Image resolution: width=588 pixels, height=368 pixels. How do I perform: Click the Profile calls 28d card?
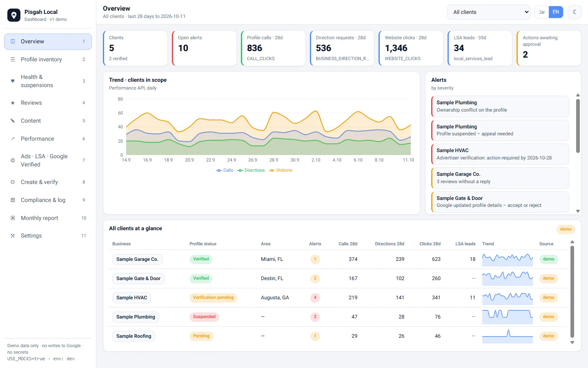273,48
